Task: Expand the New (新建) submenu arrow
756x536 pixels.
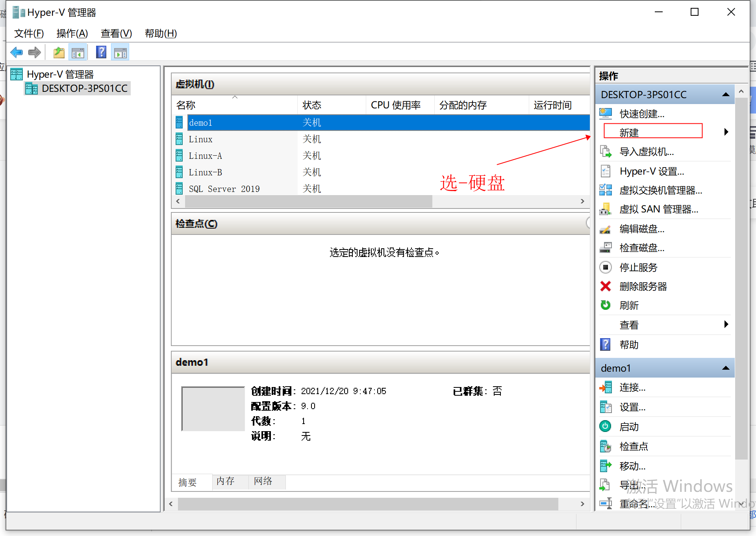Action: tap(726, 132)
